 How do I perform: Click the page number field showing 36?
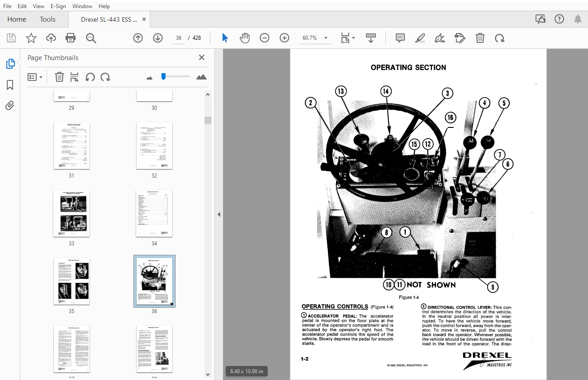point(179,38)
